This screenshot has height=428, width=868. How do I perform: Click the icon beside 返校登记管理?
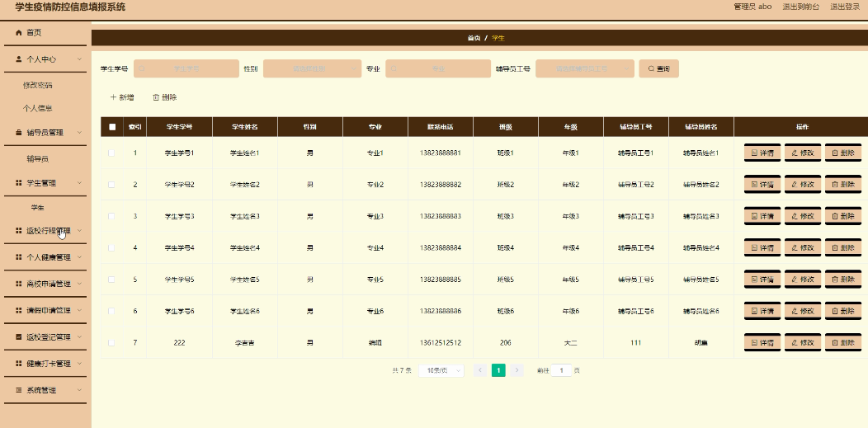18,336
